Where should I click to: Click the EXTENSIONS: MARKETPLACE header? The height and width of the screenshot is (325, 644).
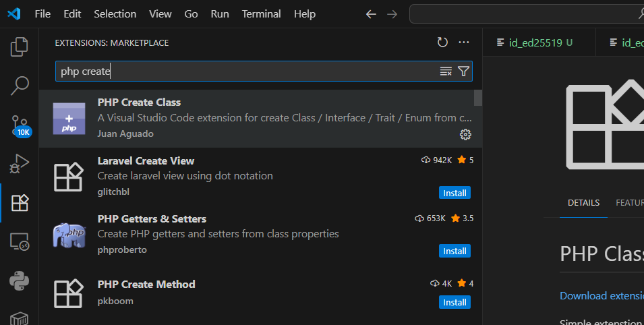pos(112,42)
